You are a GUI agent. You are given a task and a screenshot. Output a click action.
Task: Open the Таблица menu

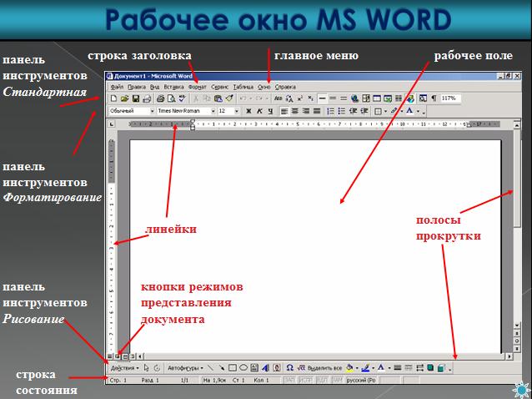click(x=243, y=87)
